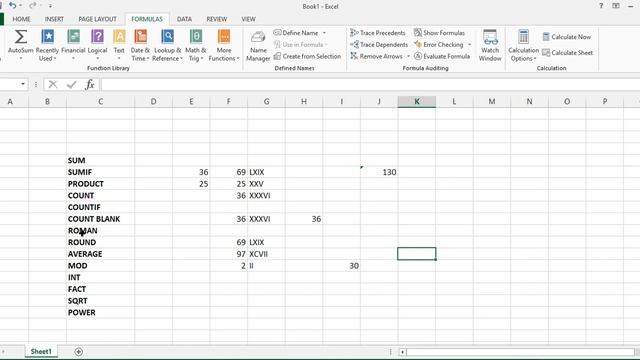The width and height of the screenshot is (640, 360).
Task: Expand Remove Arrows dropdown arrow
Action: [x=408, y=56]
